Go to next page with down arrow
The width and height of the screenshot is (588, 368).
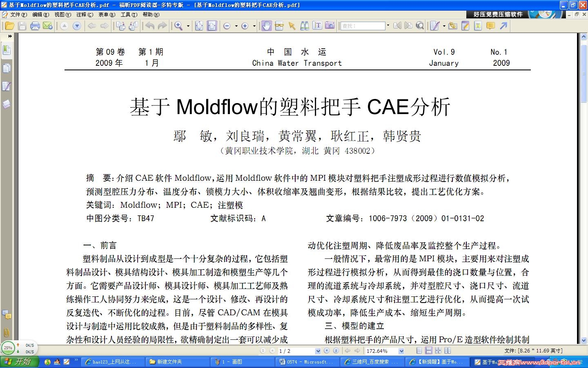77,26
